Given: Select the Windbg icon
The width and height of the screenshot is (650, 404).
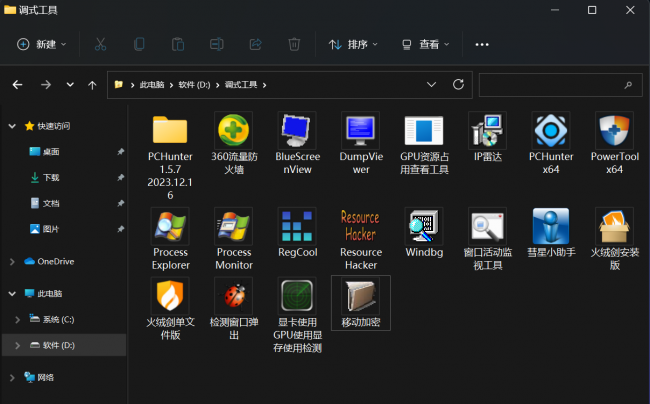Looking at the screenshot, I should pos(424,226).
